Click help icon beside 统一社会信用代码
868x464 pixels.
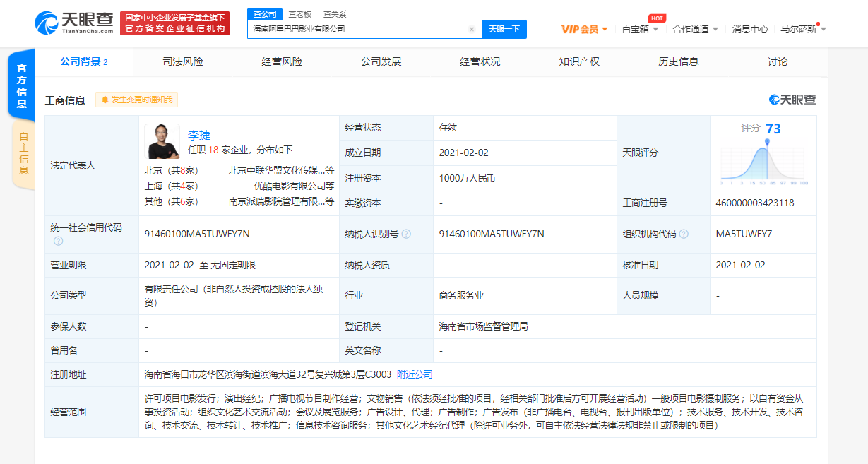[x=58, y=241]
